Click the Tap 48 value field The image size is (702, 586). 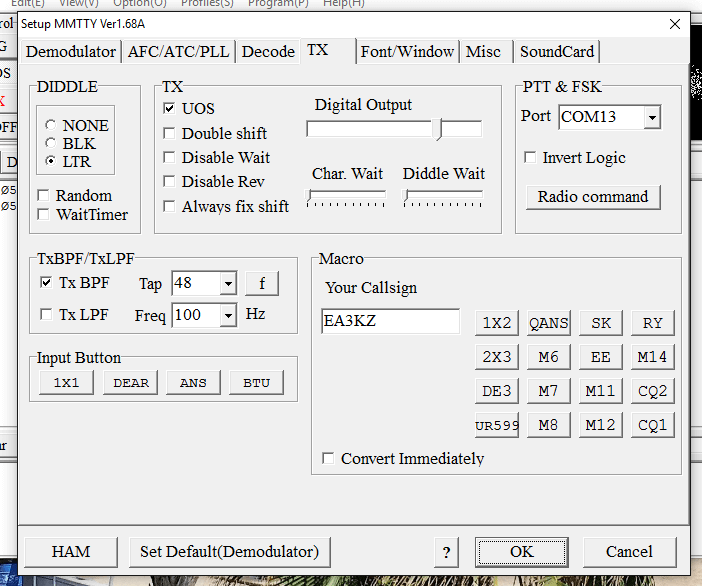tap(196, 283)
